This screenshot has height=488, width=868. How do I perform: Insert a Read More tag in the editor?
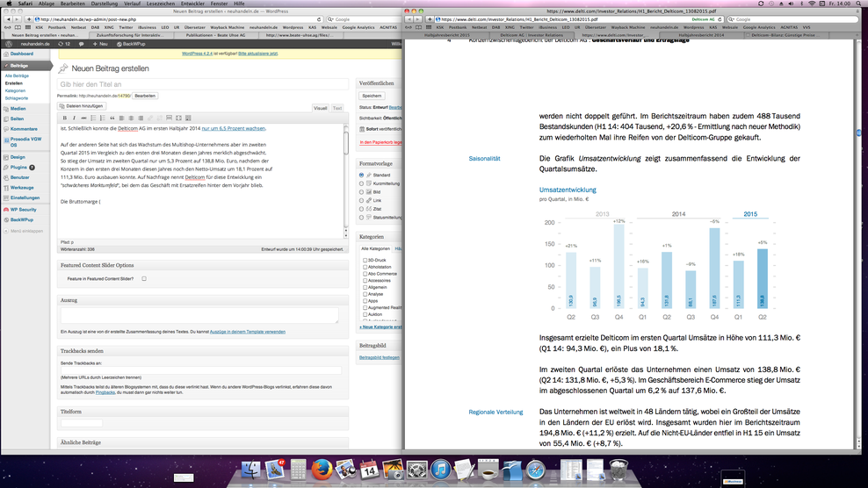(x=169, y=118)
